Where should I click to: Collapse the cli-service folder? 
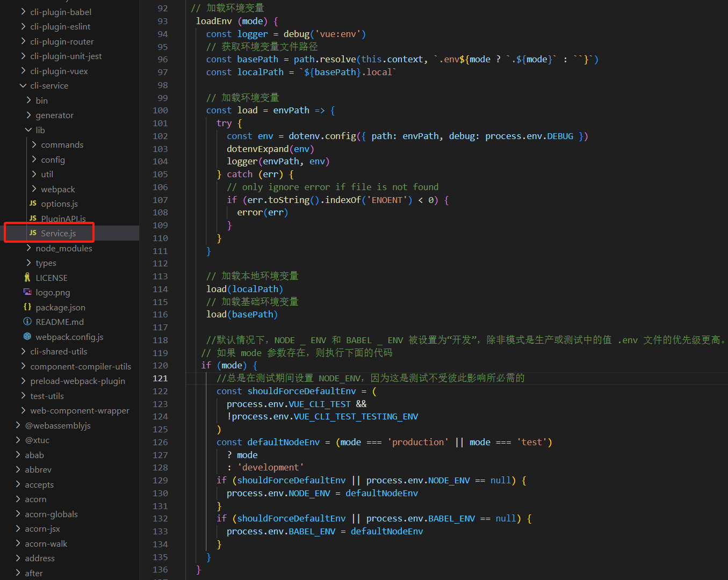[x=23, y=85]
